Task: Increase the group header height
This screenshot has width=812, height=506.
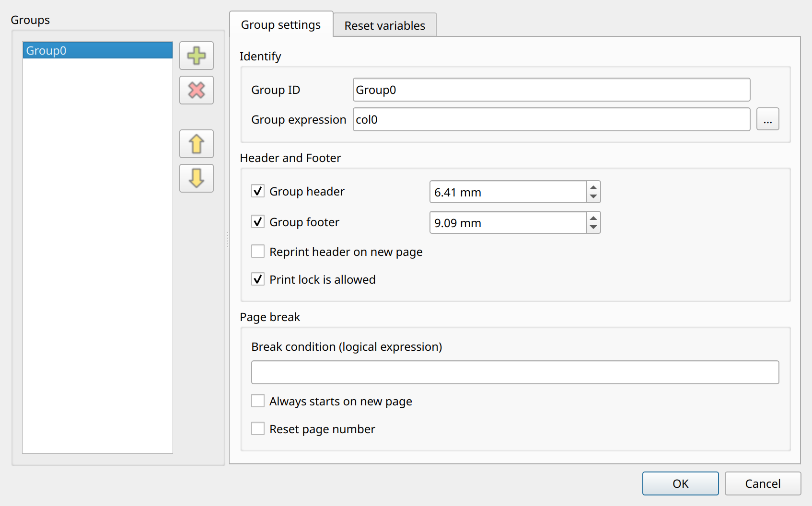Action: pos(593,187)
